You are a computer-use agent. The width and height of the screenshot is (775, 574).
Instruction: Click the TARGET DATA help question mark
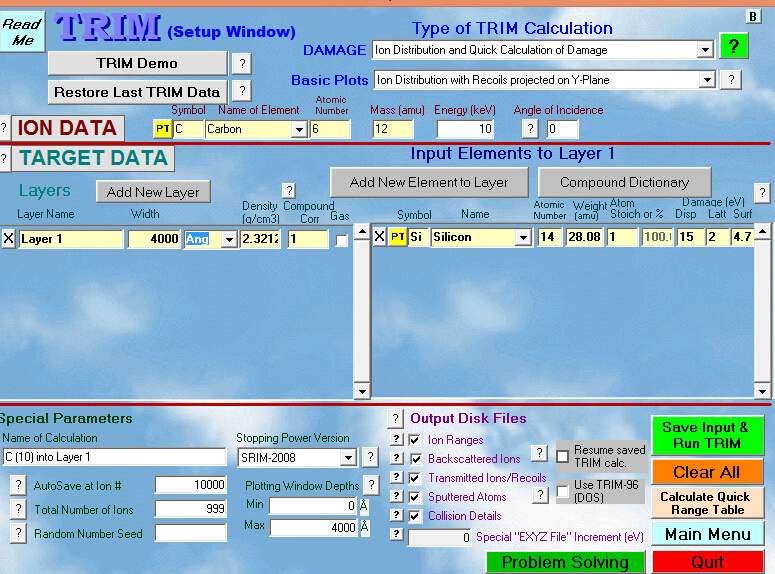(x=4, y=159)
